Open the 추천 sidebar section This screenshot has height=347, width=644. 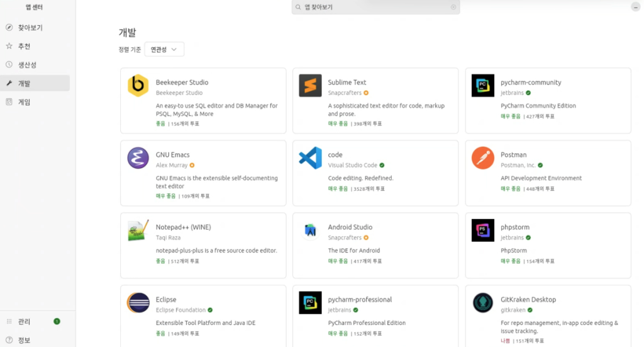(35, 46)
